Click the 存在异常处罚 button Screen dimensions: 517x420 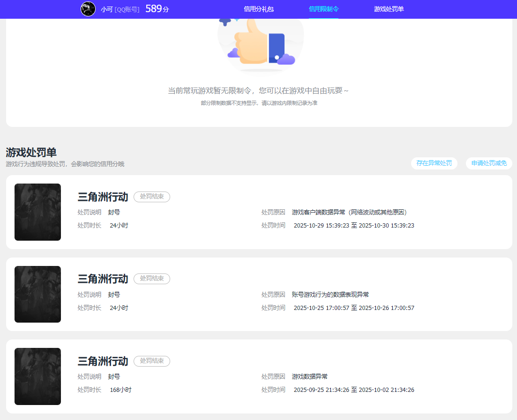434,163
